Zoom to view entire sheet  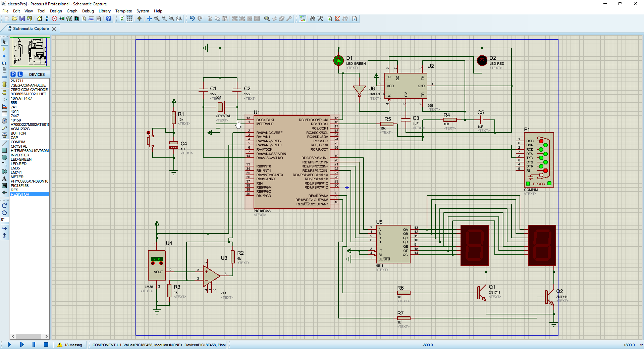[171, 19]
